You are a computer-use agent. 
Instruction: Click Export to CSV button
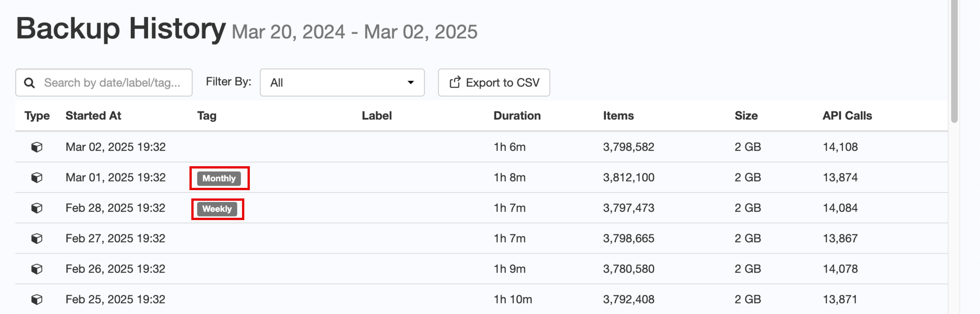pyautogui.click(x=494, y=83)
